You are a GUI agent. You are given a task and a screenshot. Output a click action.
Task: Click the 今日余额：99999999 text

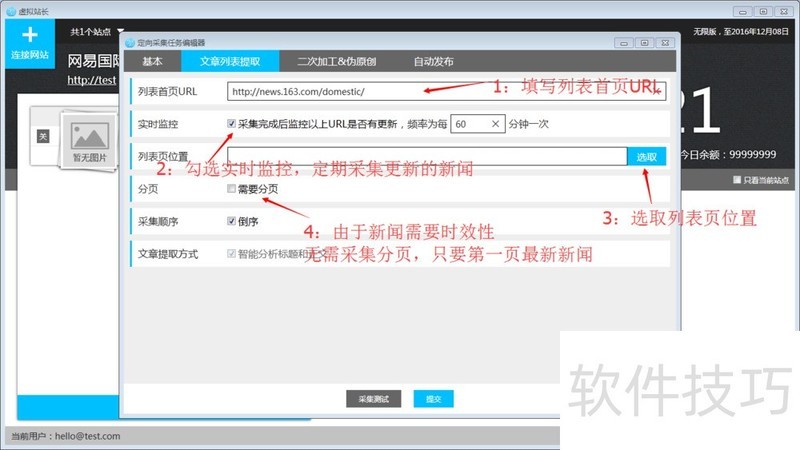click(729, 155)
